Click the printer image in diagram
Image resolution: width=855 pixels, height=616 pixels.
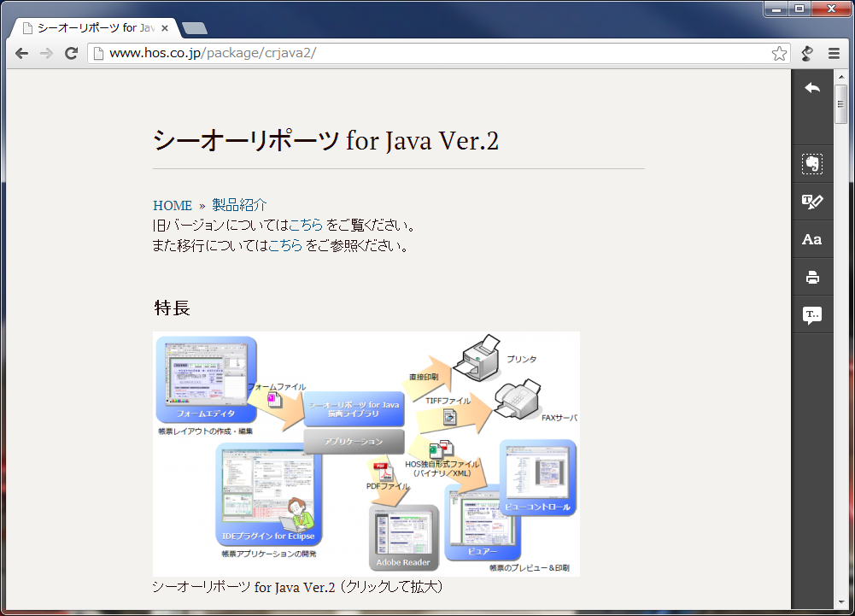(x=477, y=358)
